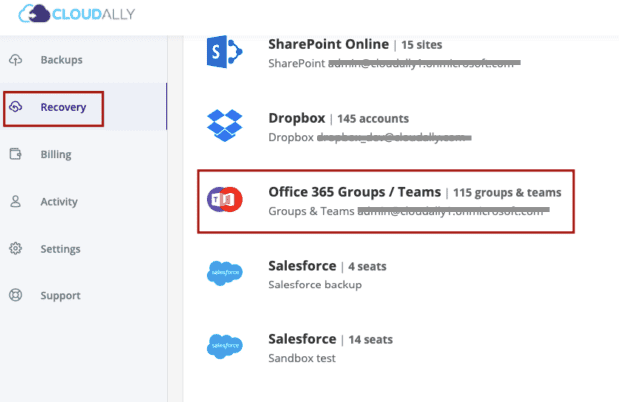This screenshot has width=619, height=402.
Task: Click the Billing wallet icon
Action: point(15,154)
